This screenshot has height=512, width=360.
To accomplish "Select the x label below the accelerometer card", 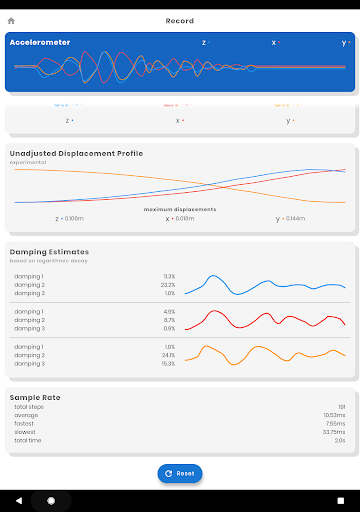I will point(180,121).
